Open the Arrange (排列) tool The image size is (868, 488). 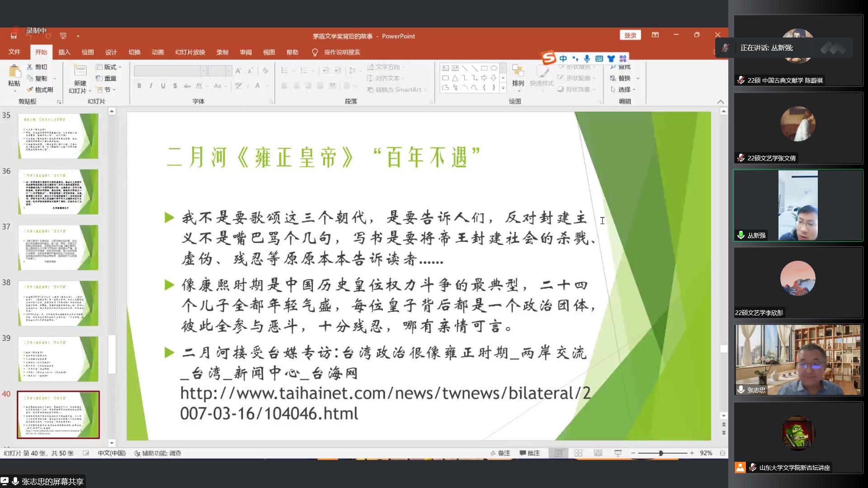[x=518, y=75]
